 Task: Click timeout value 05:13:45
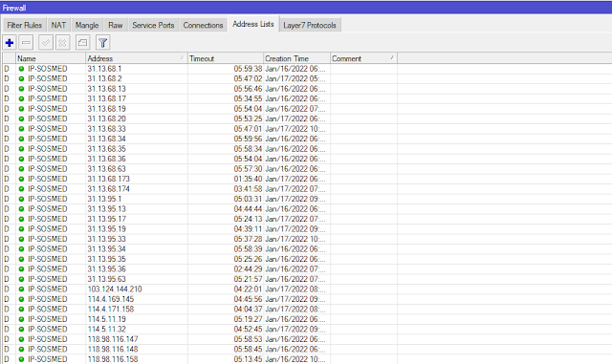pyautogui.click(x=248, y=359)
